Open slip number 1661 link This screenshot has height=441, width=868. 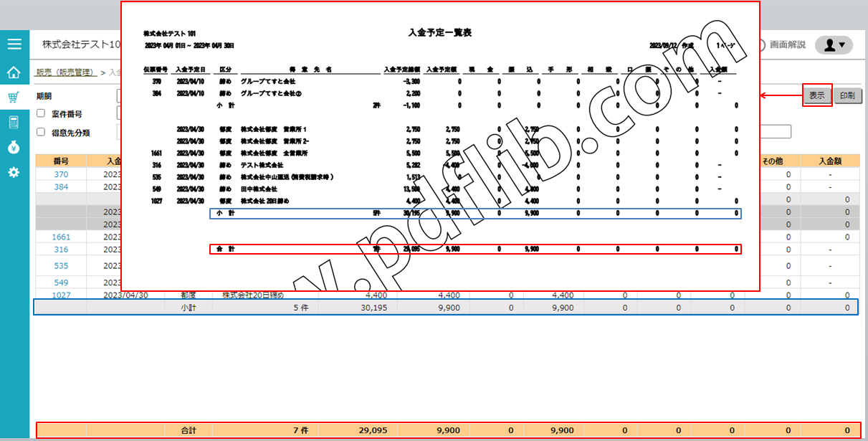point(61,237)
